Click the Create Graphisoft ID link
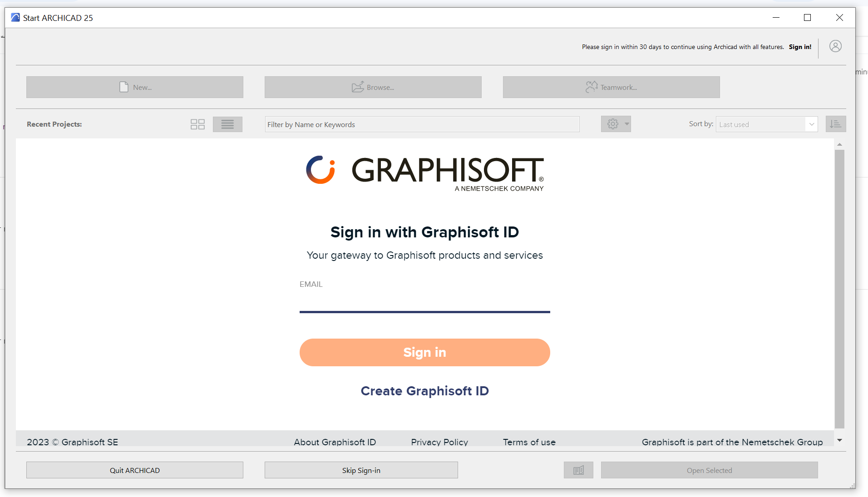The width and height of the screenshot is (868, 497). pyautogui.click(x=424, y=391)
